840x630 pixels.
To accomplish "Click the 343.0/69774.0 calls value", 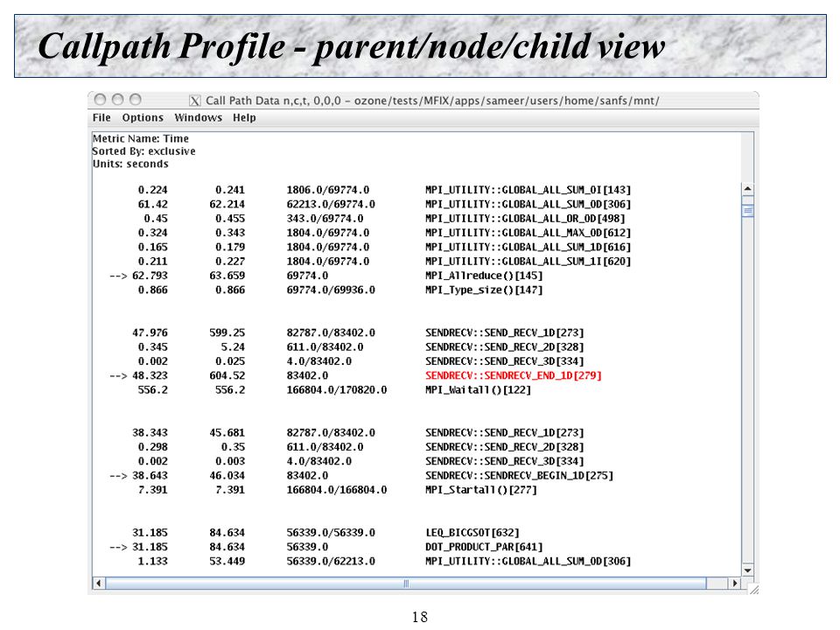I will [x=325, y=219].
